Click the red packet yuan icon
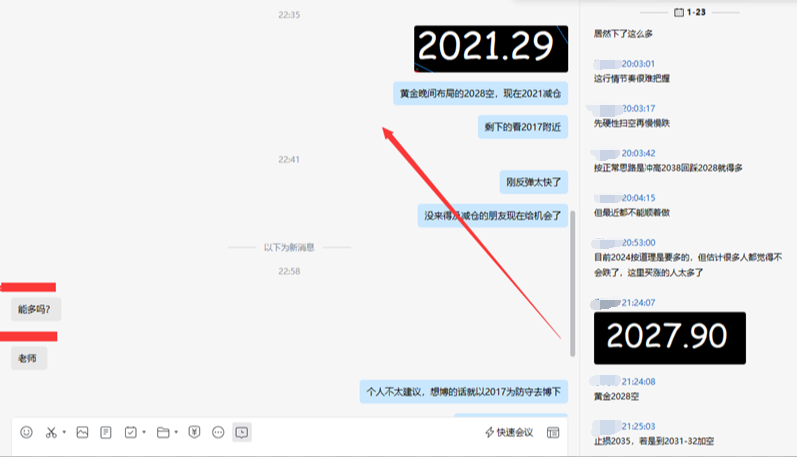 pyautogui.click(x=194, y=432)
